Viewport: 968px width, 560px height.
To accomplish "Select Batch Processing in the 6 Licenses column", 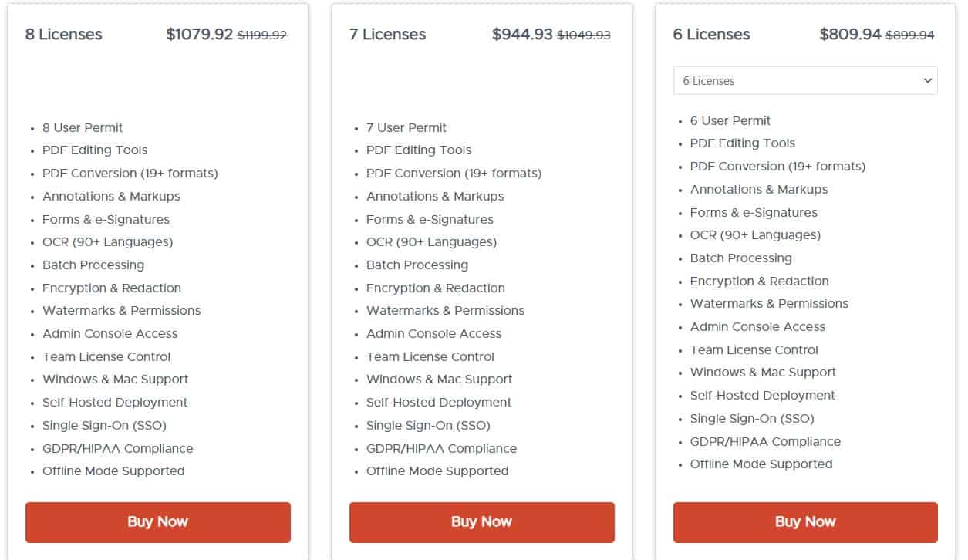I will 740,258.
